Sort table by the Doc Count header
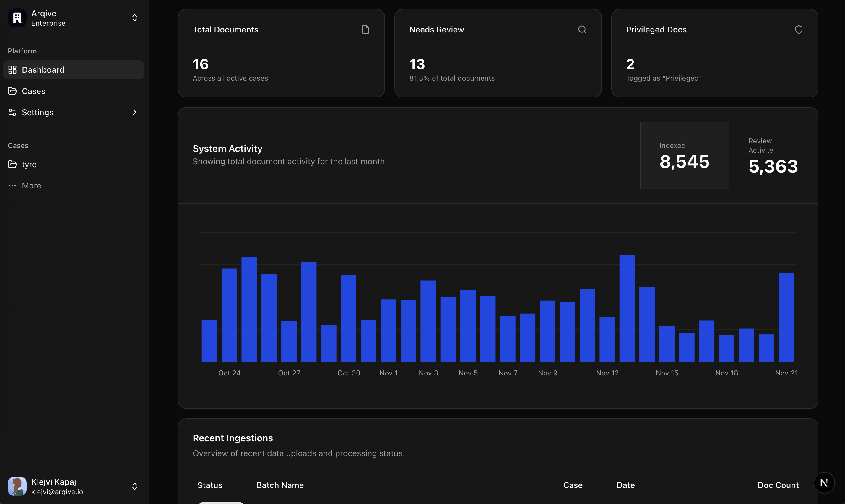Viewport: 845px width, 504px height. click(778, 485)
